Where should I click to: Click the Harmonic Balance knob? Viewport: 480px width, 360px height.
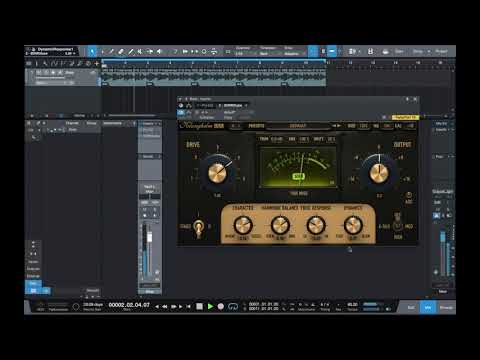point(280,225)
